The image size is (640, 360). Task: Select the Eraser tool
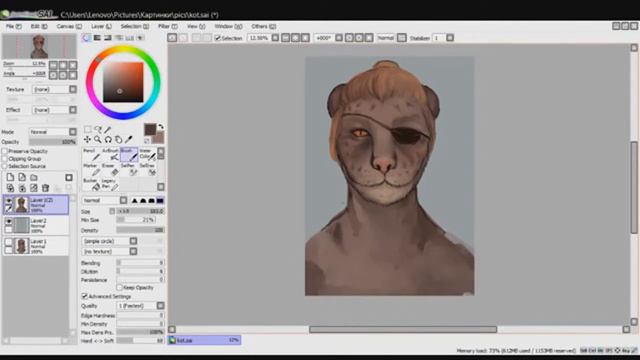pyautogui.click(x=110, y=170)
